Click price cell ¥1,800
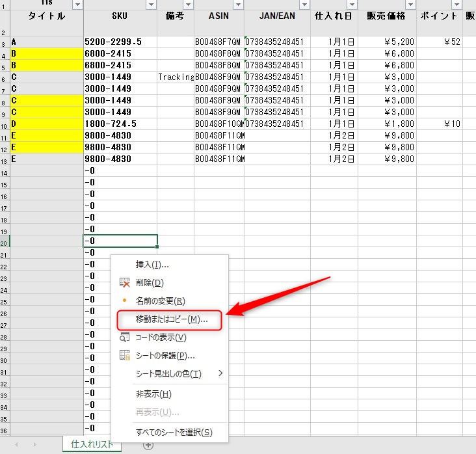 [387, 124]
